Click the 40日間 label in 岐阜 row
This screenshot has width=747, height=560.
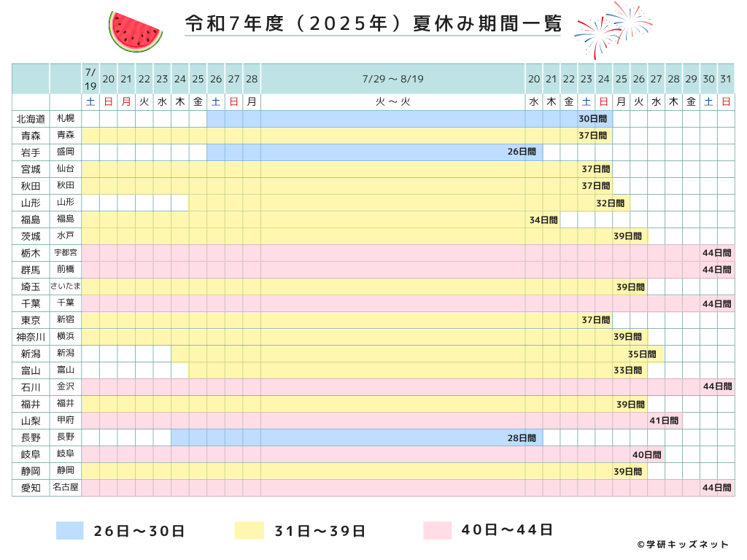click(646, 454)
